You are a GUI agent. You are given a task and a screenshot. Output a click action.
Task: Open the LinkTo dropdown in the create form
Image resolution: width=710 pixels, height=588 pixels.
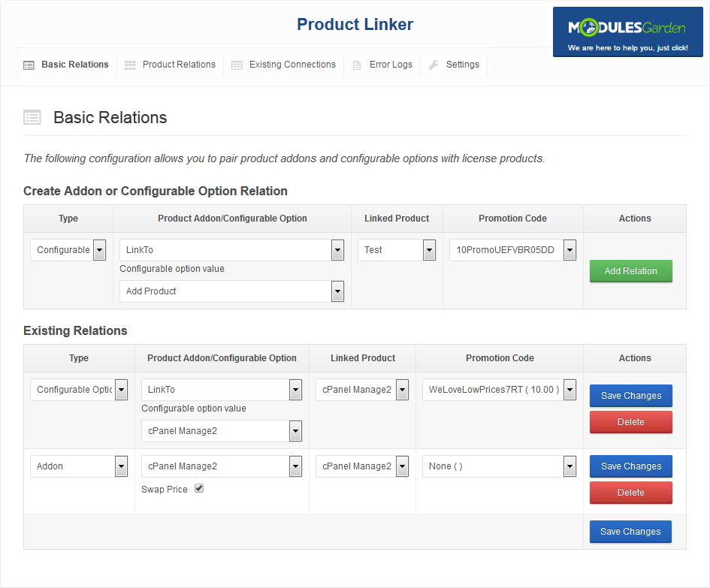(x=232, y=250)
